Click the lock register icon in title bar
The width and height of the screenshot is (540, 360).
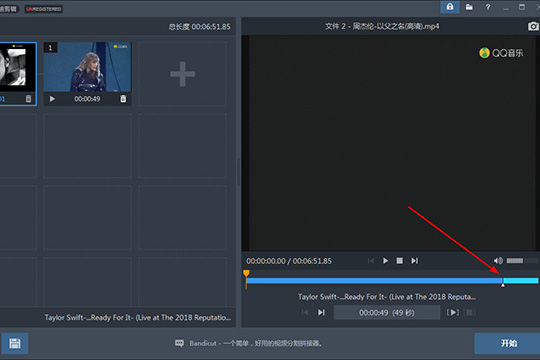pyautogui.click(x=450, y=7)
